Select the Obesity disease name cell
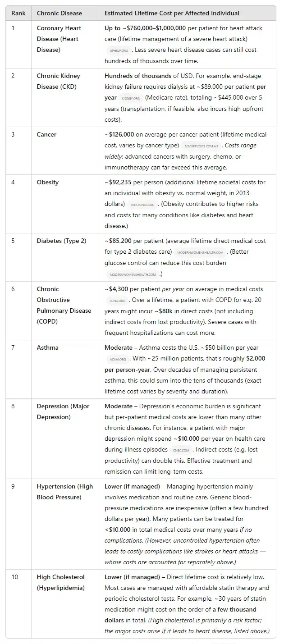Screen dimensions: 284x644 pos(48,182)
